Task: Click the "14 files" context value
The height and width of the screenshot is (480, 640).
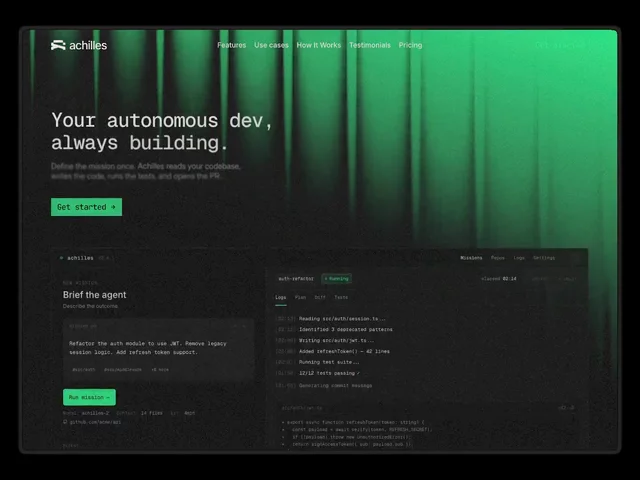Action: [151, 413]
